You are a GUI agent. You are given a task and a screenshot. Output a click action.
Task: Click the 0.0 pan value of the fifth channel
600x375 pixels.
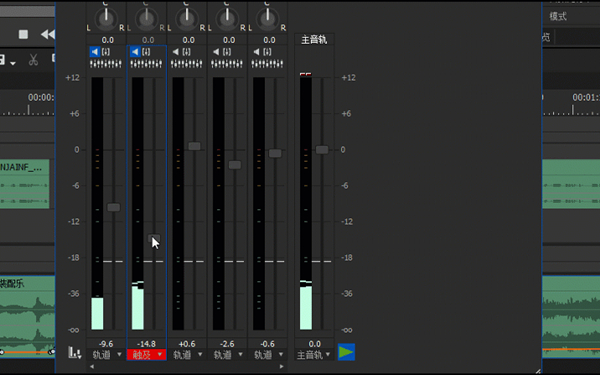coord(269,40)
